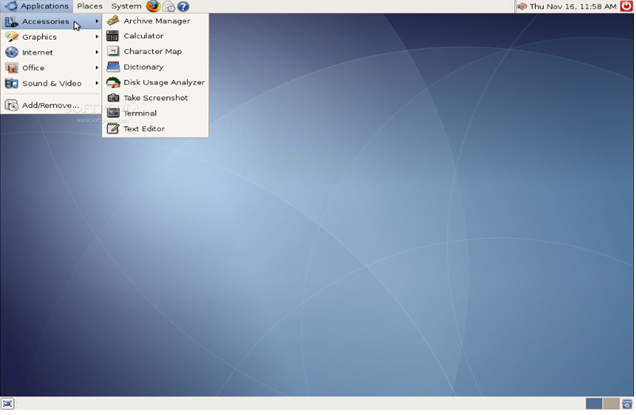Launch Firefox from the top panel

[x=153, y=6]
